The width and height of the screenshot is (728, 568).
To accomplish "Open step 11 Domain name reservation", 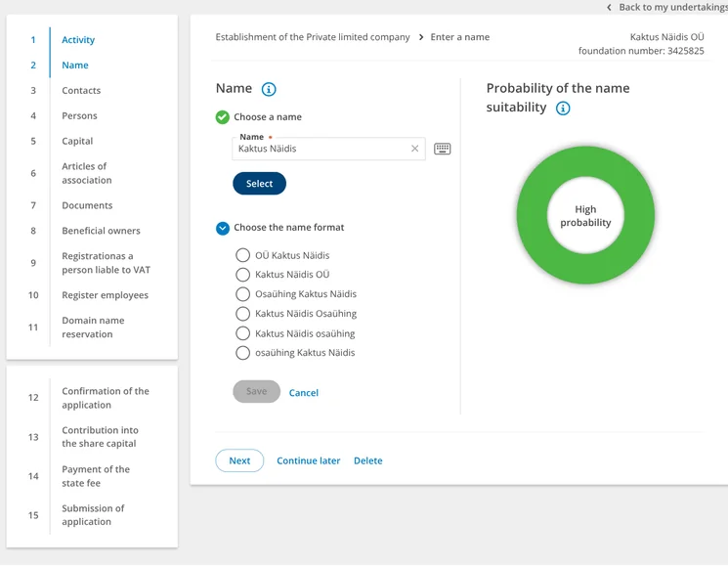I will (x=93, y=328).
